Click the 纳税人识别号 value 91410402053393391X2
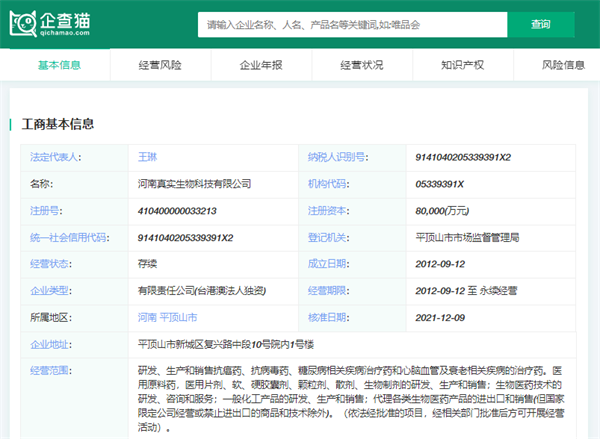This screenshot has width=600, height=439. [x=462, y=158]
